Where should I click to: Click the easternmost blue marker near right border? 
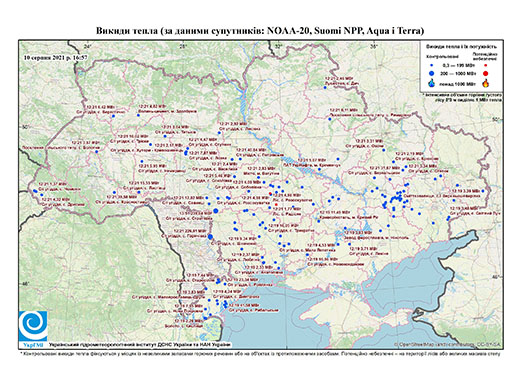483,191
